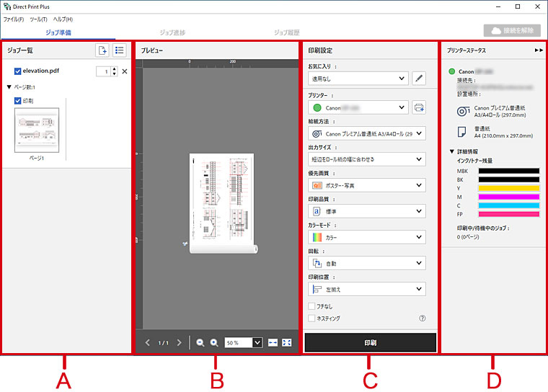Remove elevation.pdf with the X icon
Image resolution: width=548 pixels, height=392 pixels.
pyautogui.click(x=124, y=71)
